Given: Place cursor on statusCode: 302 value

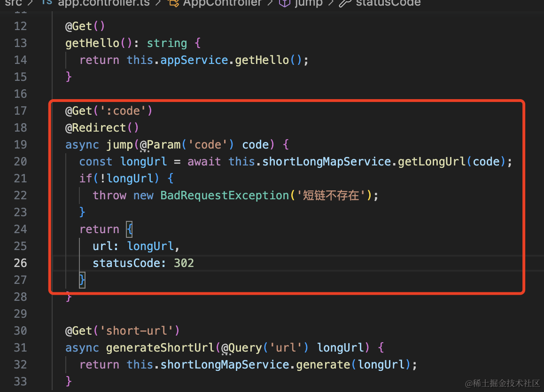Looking at the screenshot, I should click(184, 263).
